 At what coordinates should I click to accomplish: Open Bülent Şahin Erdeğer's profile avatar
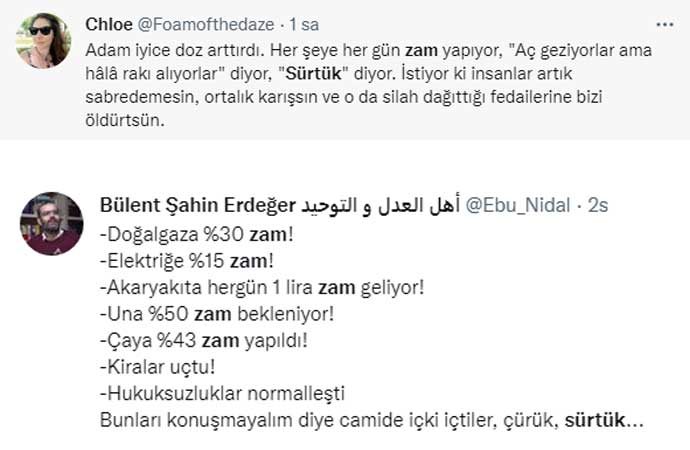(52, 223)
